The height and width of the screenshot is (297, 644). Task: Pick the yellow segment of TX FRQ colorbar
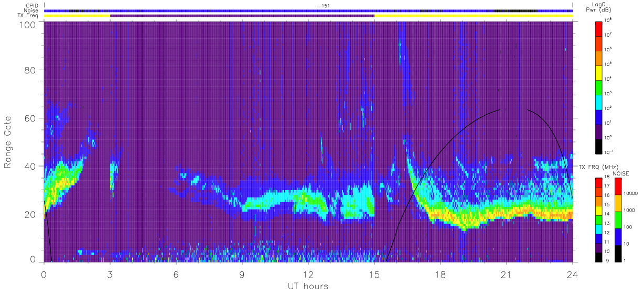(x=599, y=210)
